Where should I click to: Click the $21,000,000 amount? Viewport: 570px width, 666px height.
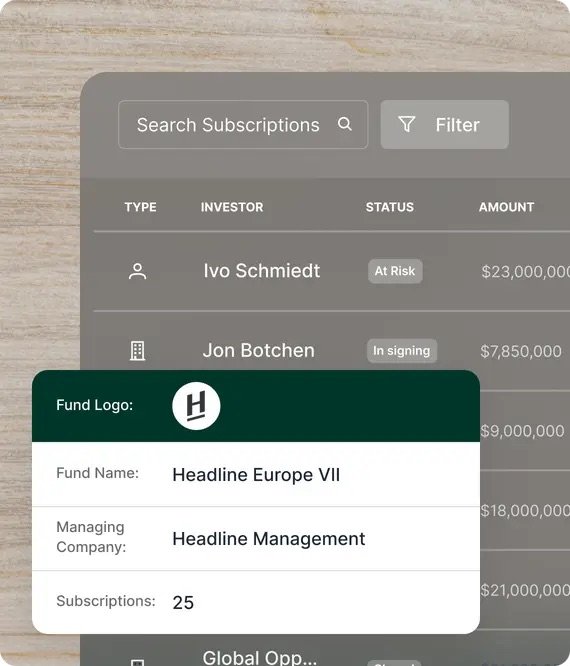pyautogui.click(x=525, y=590)
